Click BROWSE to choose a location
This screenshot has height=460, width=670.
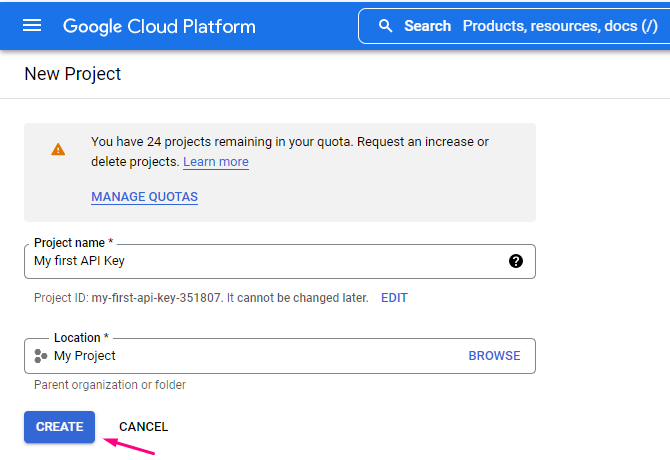point(494,356)
